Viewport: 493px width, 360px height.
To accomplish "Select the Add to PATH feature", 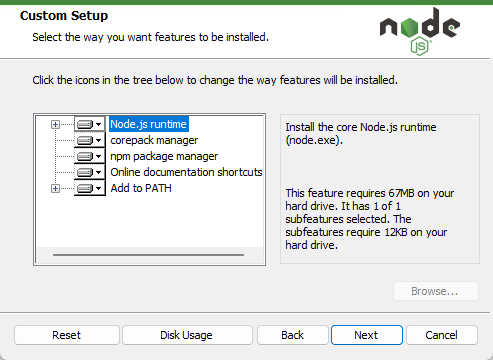I will (x=141, y=188).
